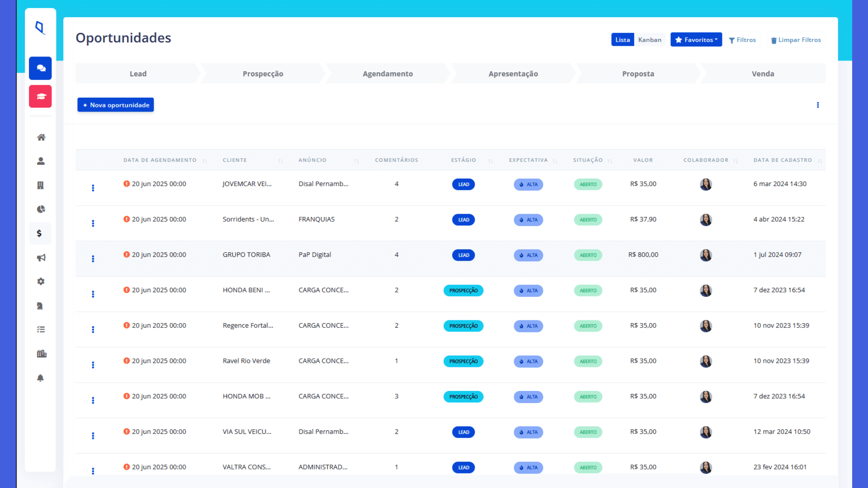Click the overdue warning icon for JOVEMCAR
This screenshot has width=868, height=488.
tap(127, 184)
